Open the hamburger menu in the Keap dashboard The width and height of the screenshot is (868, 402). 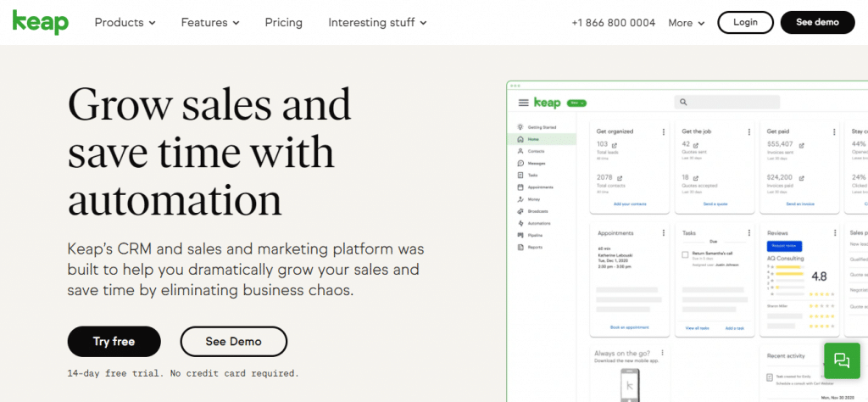523,103
